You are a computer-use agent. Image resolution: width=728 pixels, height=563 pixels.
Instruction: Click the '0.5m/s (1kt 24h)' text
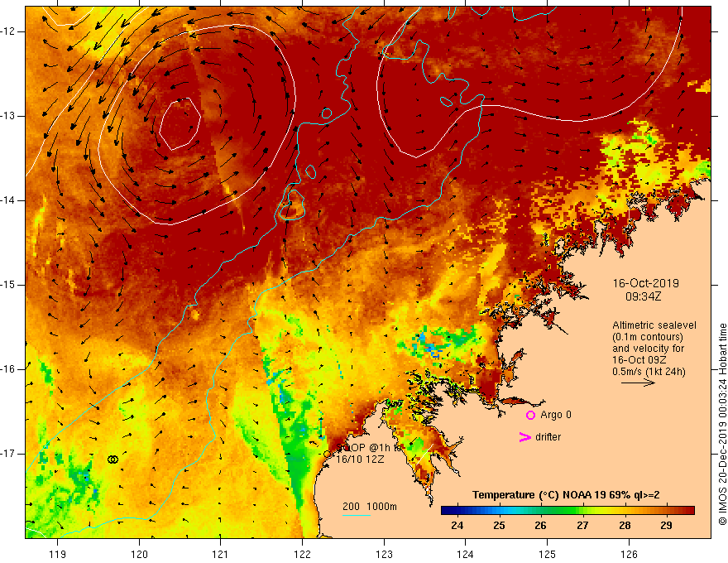(x=649, y=372)
